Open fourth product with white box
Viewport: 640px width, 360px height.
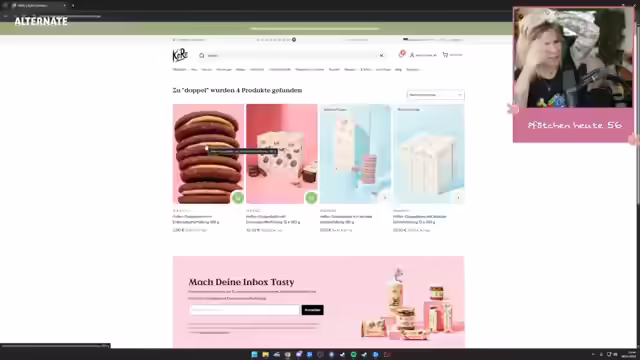(429, 154)
